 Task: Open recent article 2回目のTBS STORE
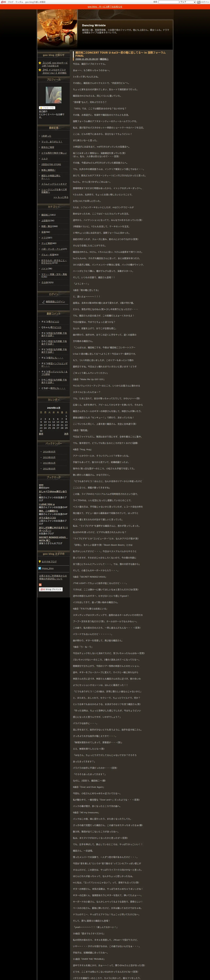tap(51, 164)
